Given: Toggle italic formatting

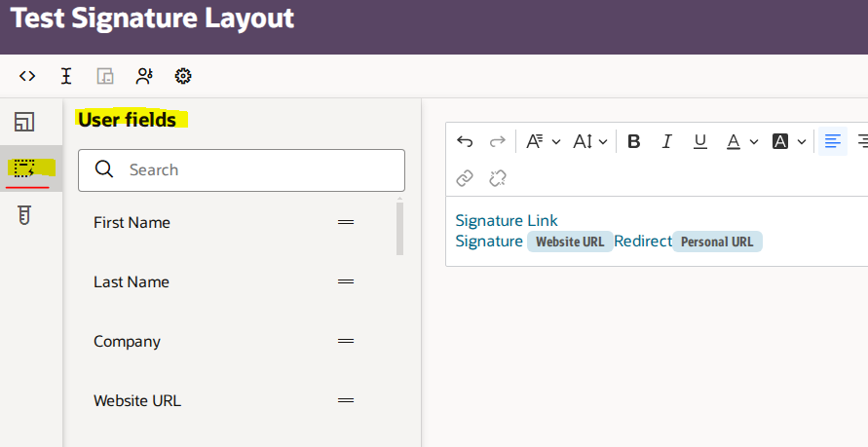Looking at the screenshot, I should (667, 141).
